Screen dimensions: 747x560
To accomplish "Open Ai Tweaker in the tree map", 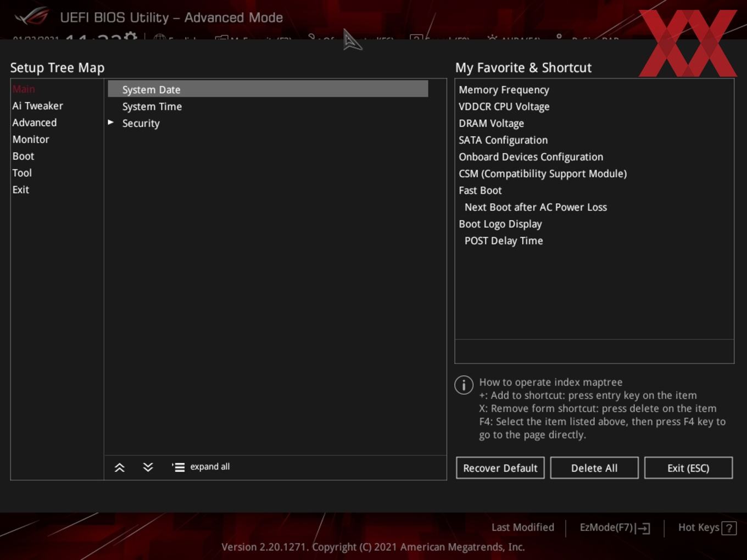I will click(38, 106).
